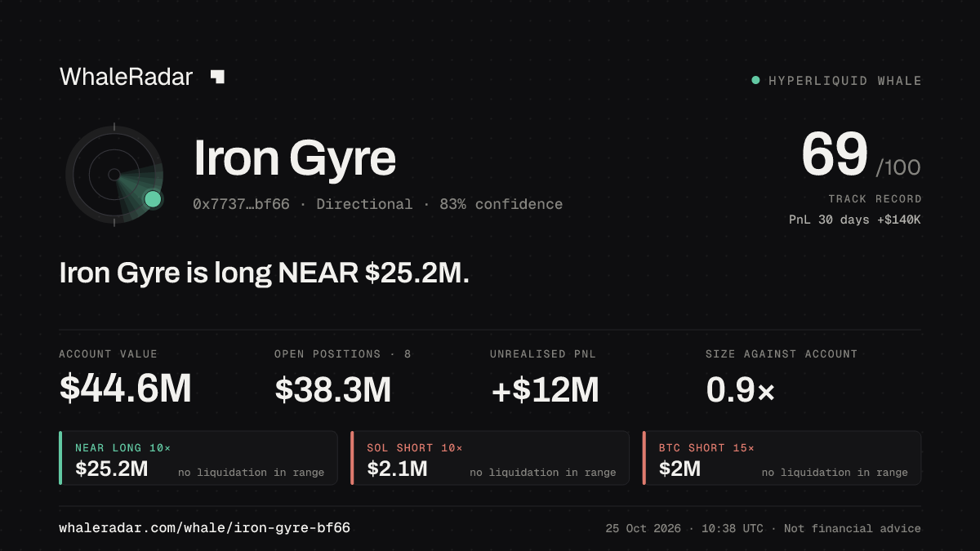Viewport: 980px width, 551px height.
Task: Click the green dot beside HYPERLIQUID WHALE
Action: [x=755, y=80]
